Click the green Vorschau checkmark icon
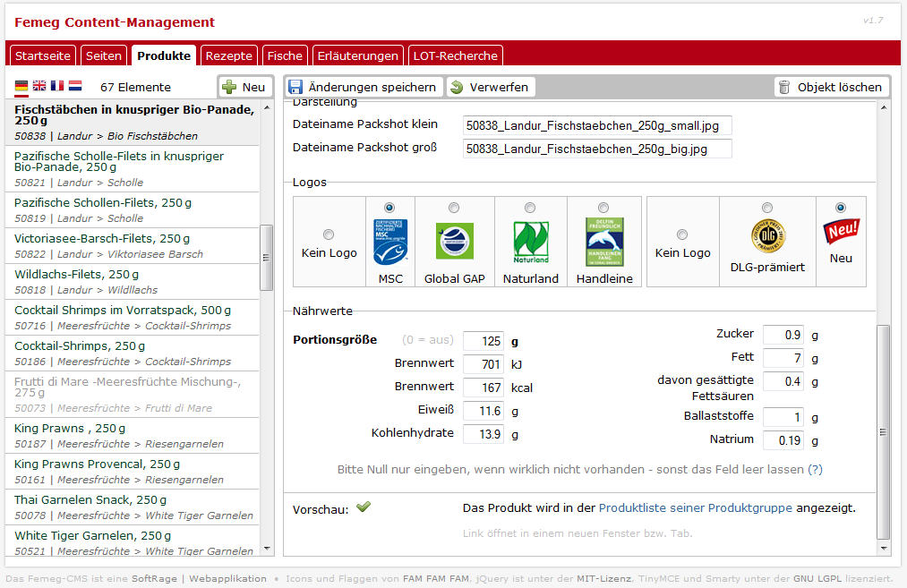The image size is (907, 588). [363, 507]
